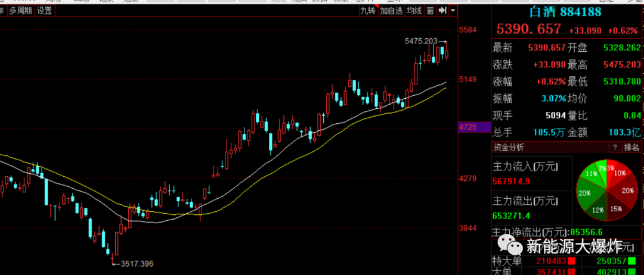Open the 设置 settings menu
This screenshot has width=644, height=275.
point(44,11)
